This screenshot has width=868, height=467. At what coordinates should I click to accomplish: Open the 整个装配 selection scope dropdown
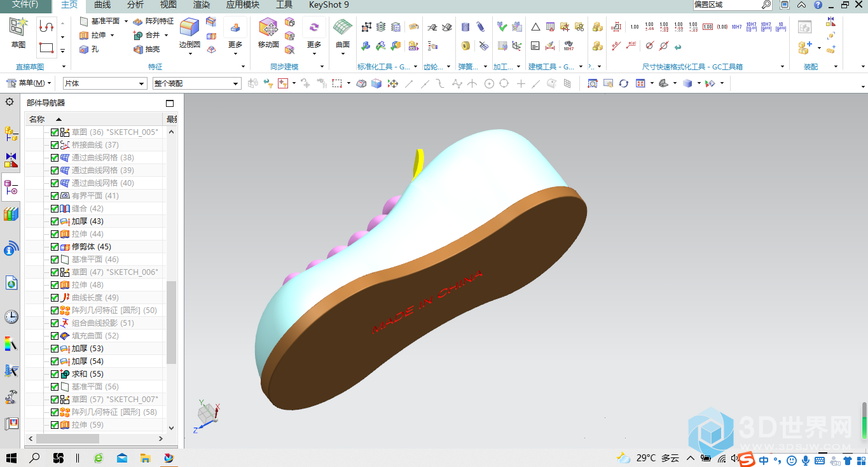coord(196,83)
